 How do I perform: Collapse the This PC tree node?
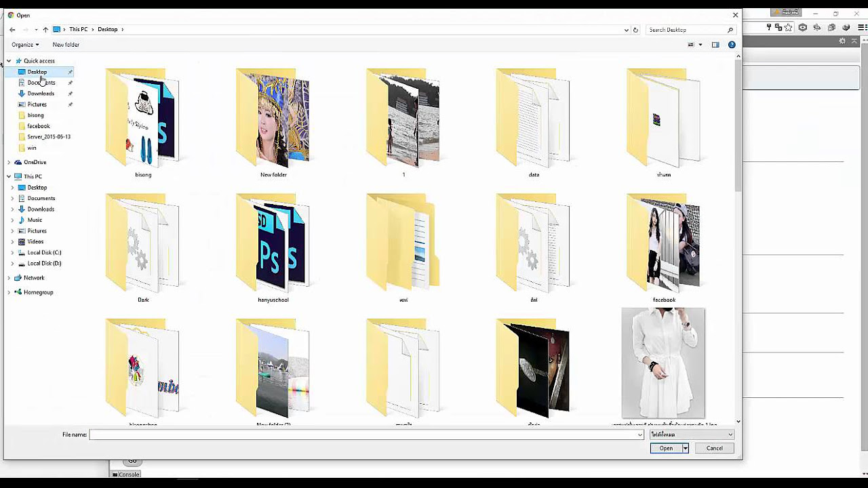pos(9,177)
